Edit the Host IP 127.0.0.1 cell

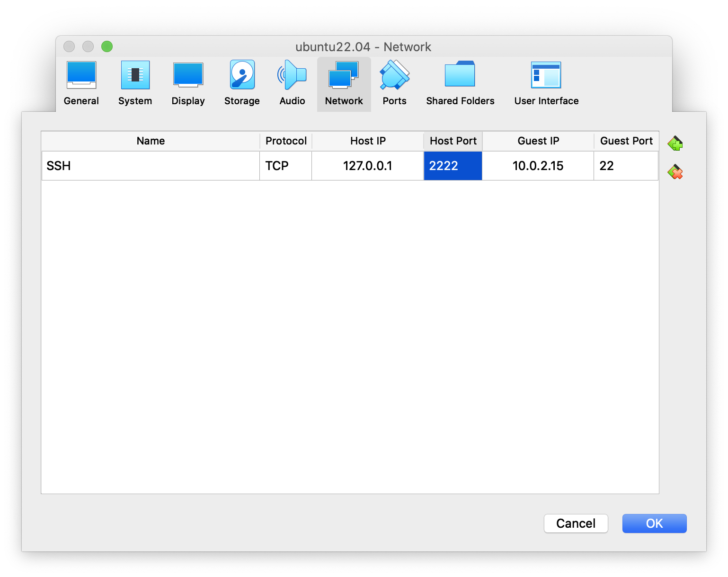coord(367,166)
